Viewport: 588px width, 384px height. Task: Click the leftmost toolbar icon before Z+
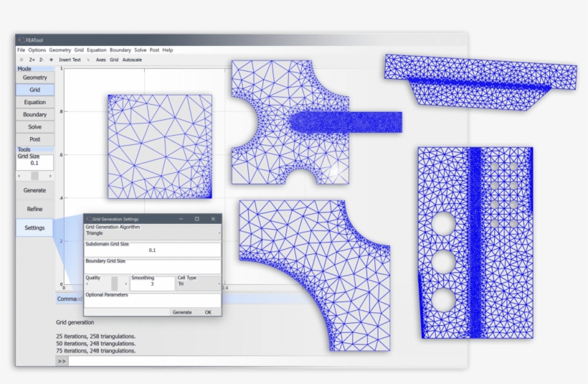(x=22, y=60)
